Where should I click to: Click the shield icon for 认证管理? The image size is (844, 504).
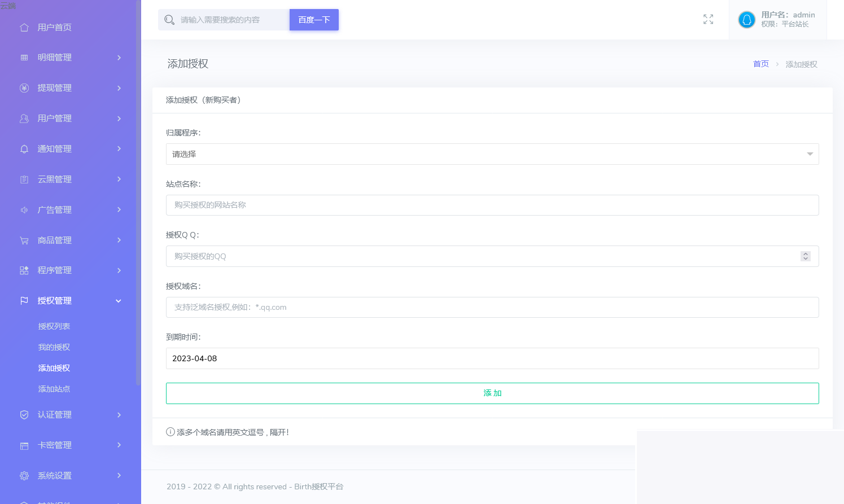[x=24, y=415]
